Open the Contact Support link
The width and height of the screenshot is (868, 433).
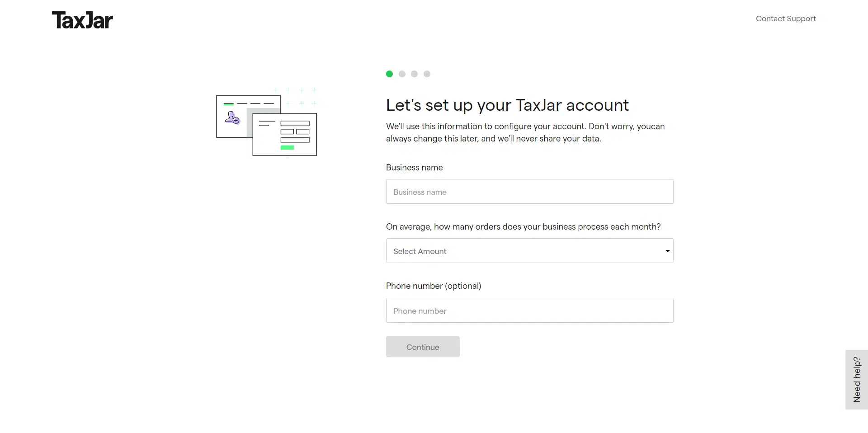tap(786, 19)
